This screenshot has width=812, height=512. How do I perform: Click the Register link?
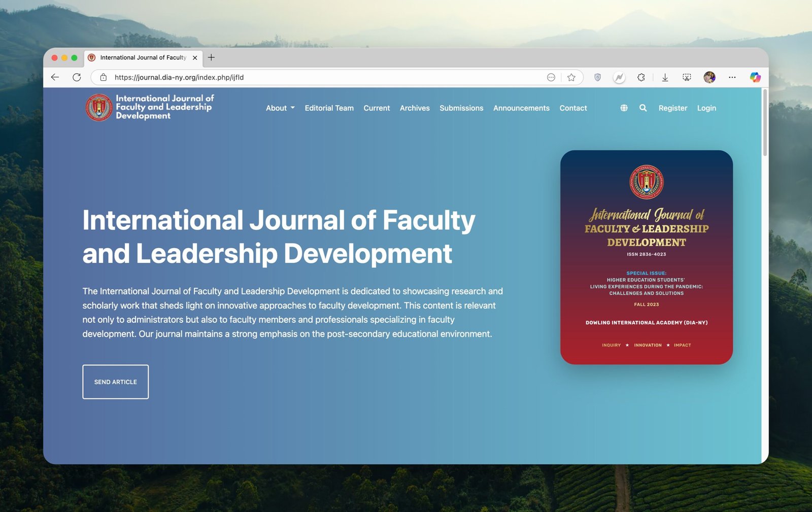[x=672, y=108]
